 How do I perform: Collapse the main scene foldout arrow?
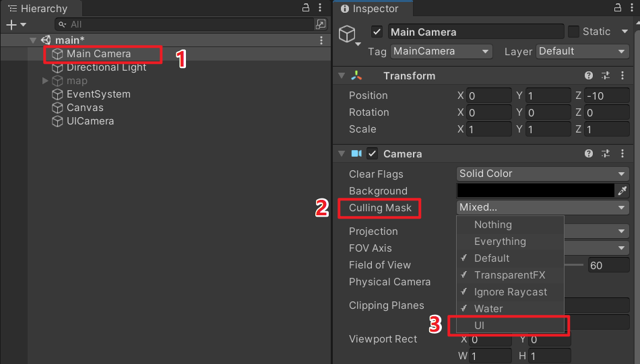(33, 40)
